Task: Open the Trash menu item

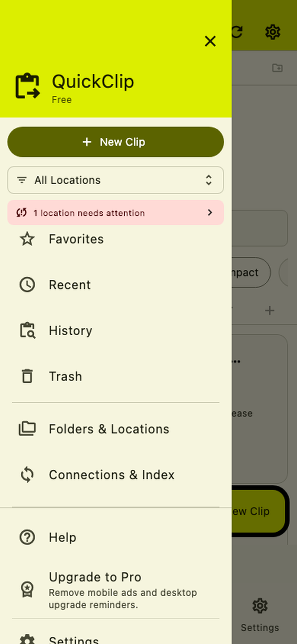Action: (x=116, y=376)
